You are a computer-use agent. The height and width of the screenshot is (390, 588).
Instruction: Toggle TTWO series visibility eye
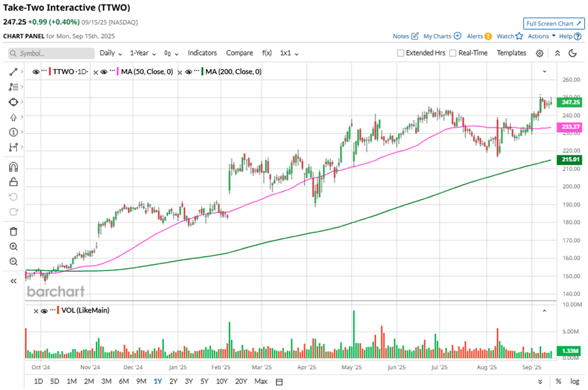pyautogui.click(x=36, y=72)
